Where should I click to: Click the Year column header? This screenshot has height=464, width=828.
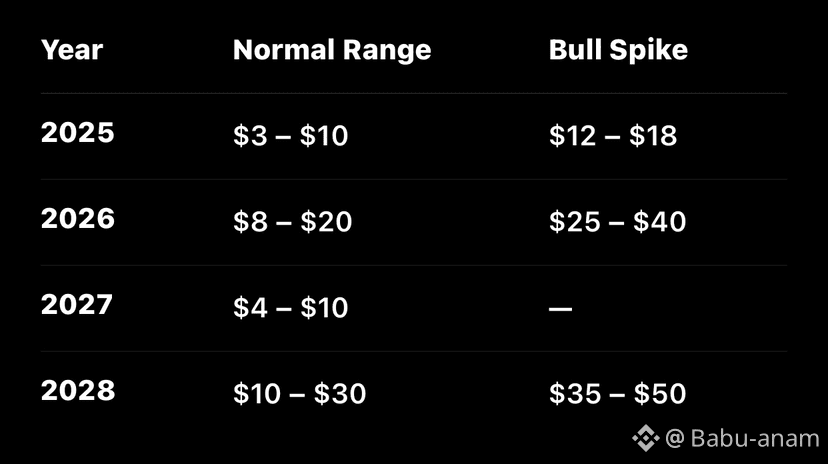pos(72,49)
